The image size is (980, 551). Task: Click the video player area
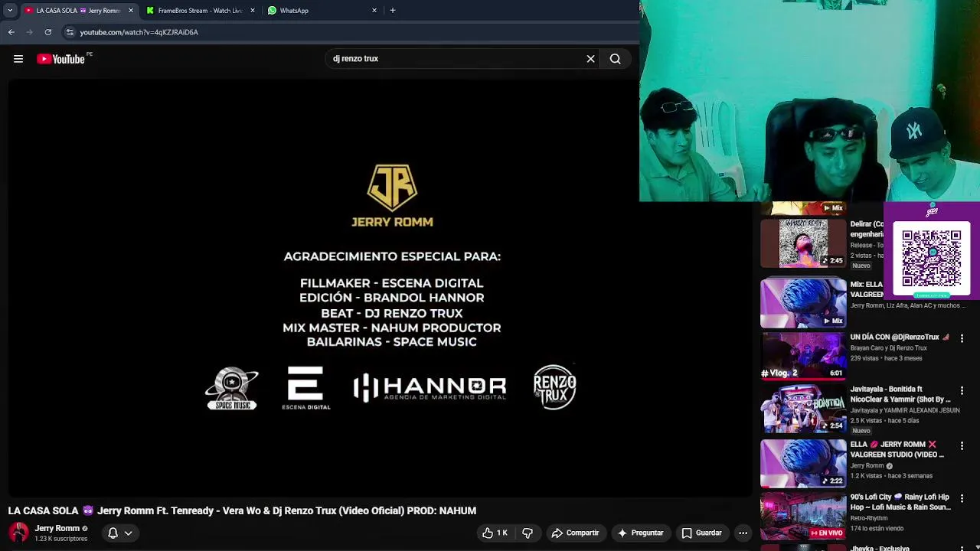pos(381,287)
